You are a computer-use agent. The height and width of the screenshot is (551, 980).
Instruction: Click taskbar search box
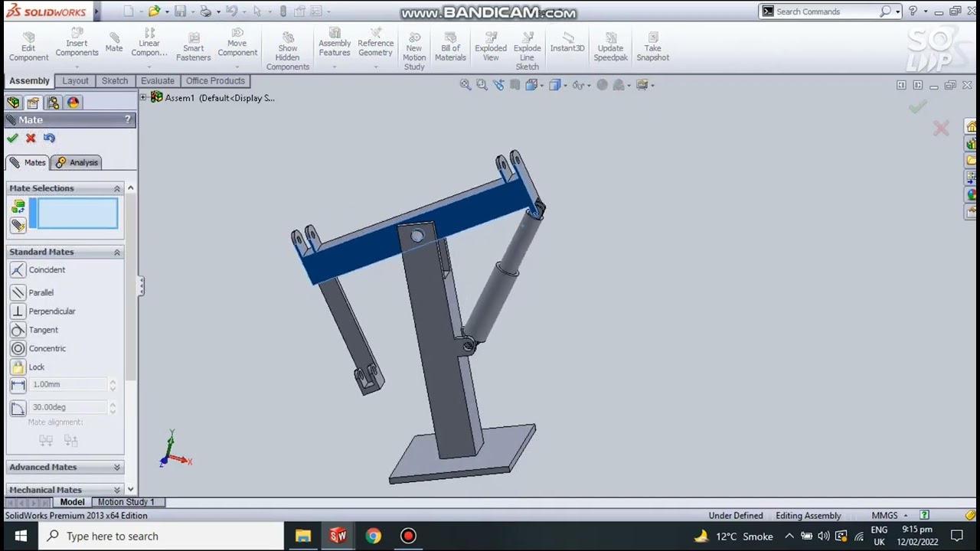click(x=161, y=536)
